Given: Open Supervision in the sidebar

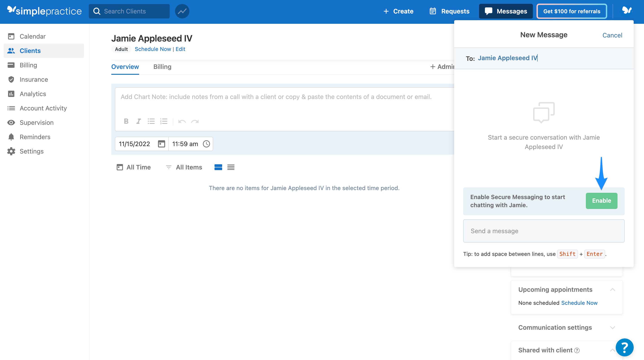Looking at the screenshot, I should 44,123.
